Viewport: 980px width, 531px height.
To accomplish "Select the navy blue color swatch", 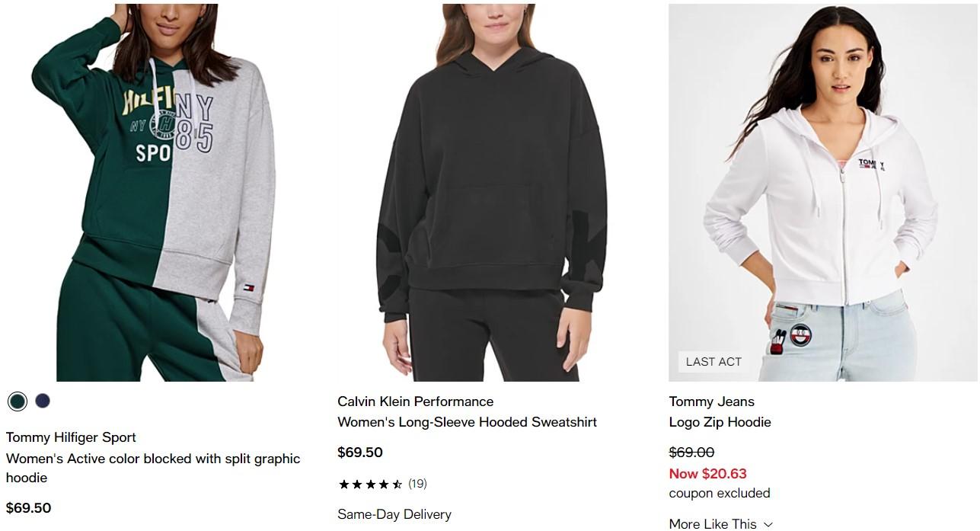I will coord(43,401).
